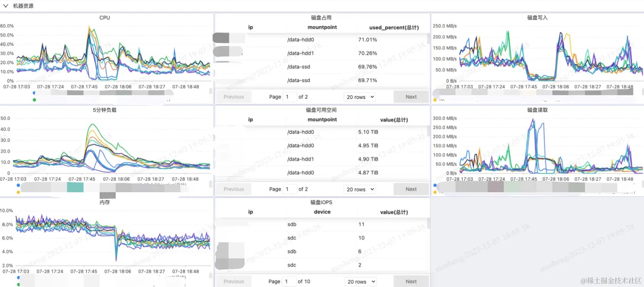Sort 磁盘IOPS table by ip column

click(x=250, y=212)
